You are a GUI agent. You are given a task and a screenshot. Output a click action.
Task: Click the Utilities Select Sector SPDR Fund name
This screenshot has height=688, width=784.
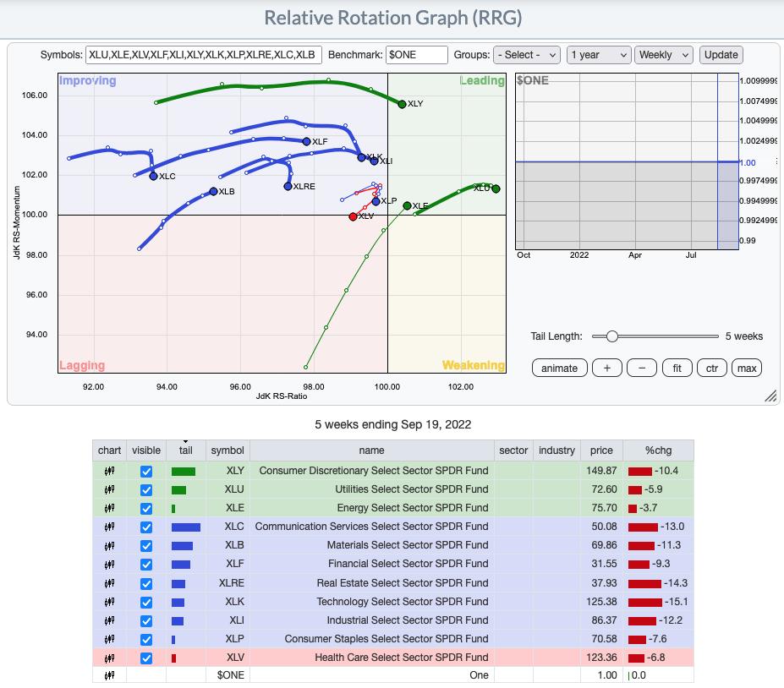coord(412,489)
